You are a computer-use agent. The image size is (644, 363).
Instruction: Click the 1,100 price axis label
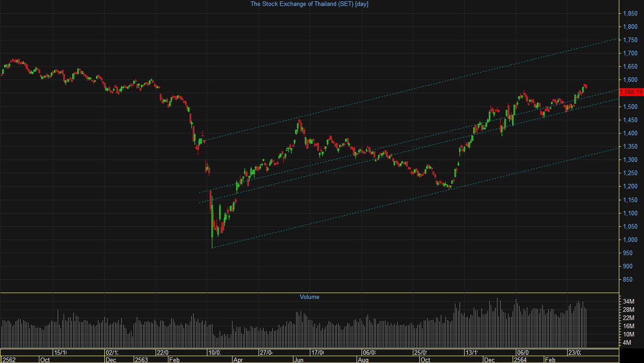630,214
